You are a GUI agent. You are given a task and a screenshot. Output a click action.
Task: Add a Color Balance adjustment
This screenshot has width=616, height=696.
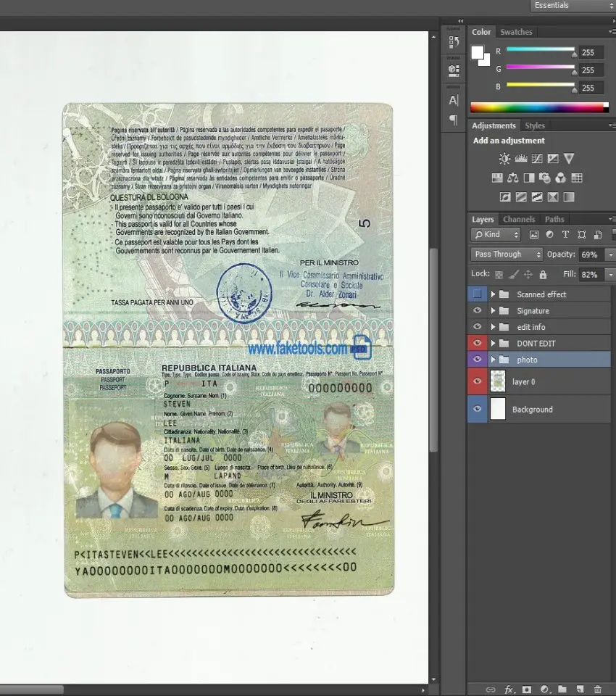coord(513,178)
